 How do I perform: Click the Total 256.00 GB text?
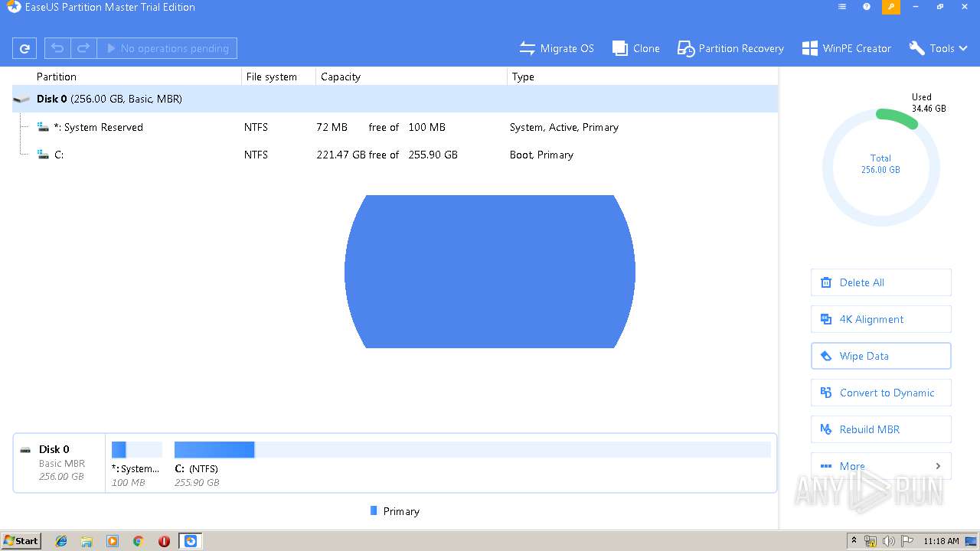(880, 164)
